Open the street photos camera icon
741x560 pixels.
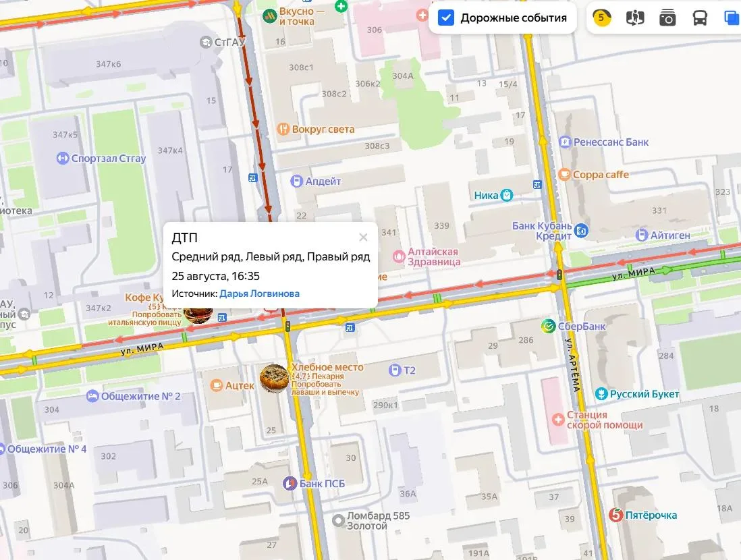[x=667, y=18]
